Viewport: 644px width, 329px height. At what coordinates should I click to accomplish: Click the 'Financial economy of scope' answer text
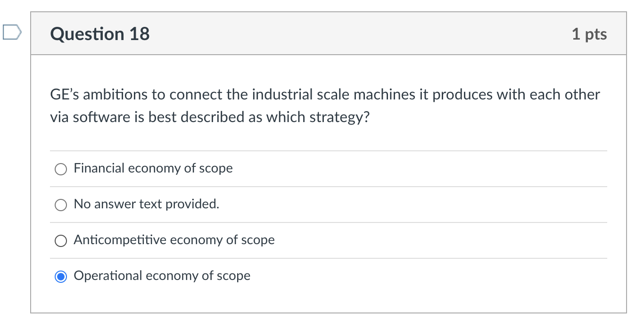pos(153,168)
